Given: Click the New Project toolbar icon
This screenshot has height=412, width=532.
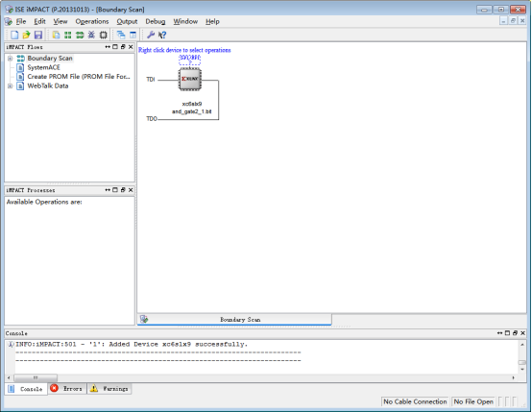Looking at the screenshot, I should coord(14,35).
